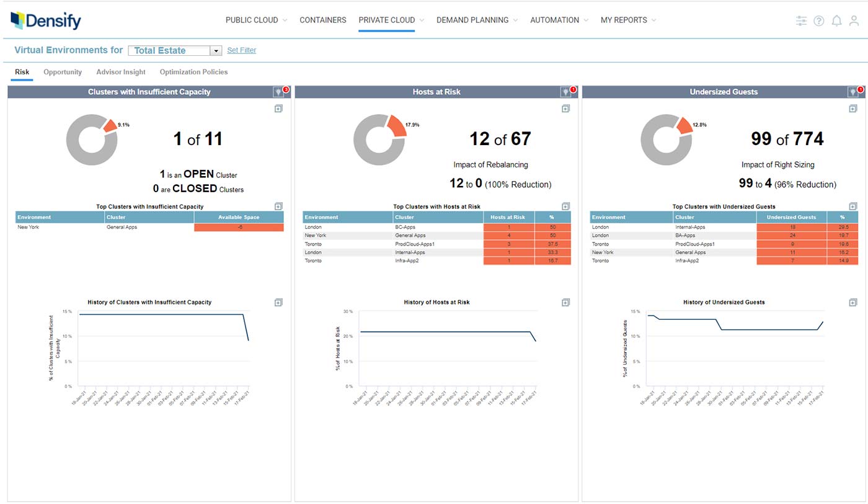Click the help question mark icon
This screenshot has width=868, height=504.
point(819,20)
